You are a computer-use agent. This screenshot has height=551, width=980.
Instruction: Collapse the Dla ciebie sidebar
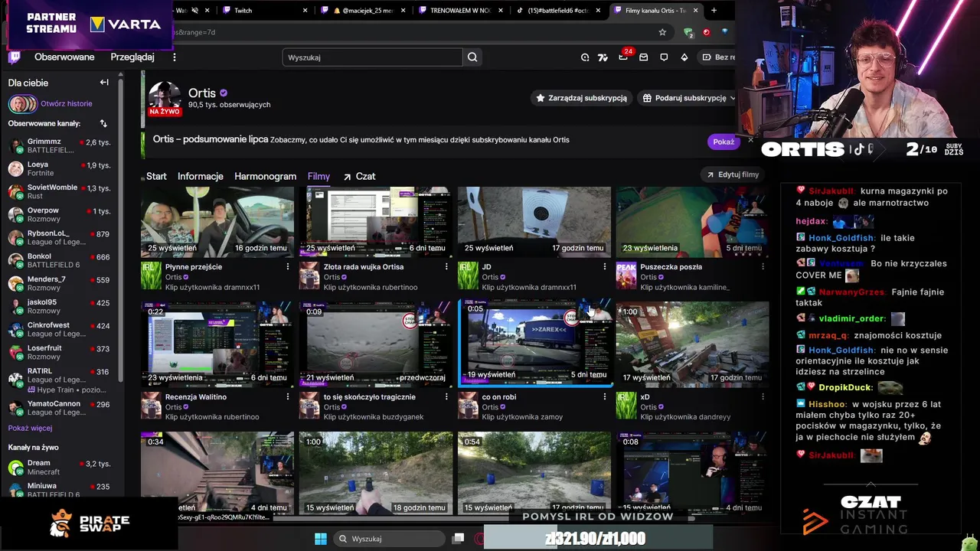click(104, 83)
